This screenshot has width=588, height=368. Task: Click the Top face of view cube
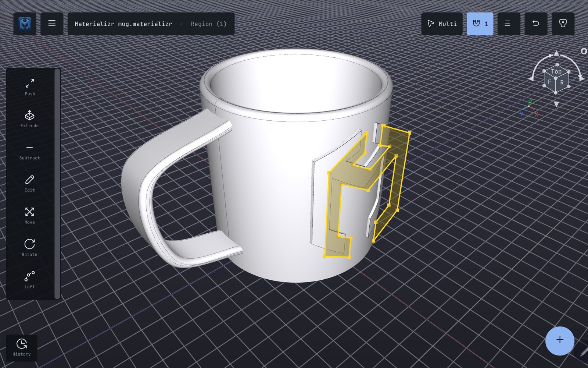(556, 71)
